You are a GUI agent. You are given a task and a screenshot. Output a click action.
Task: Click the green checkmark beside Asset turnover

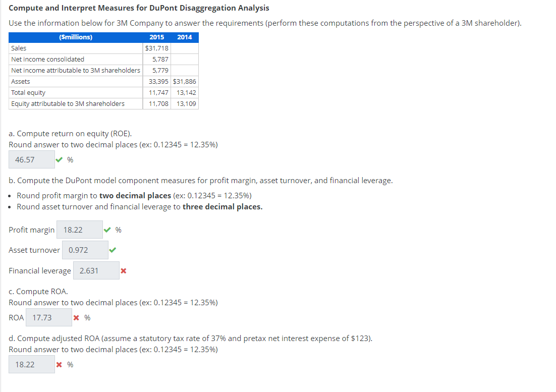113,249
